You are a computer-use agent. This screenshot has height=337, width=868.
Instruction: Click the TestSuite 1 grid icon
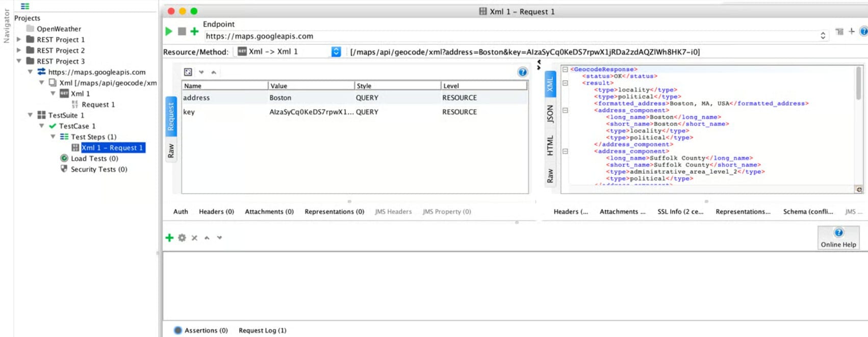point(41,115)
